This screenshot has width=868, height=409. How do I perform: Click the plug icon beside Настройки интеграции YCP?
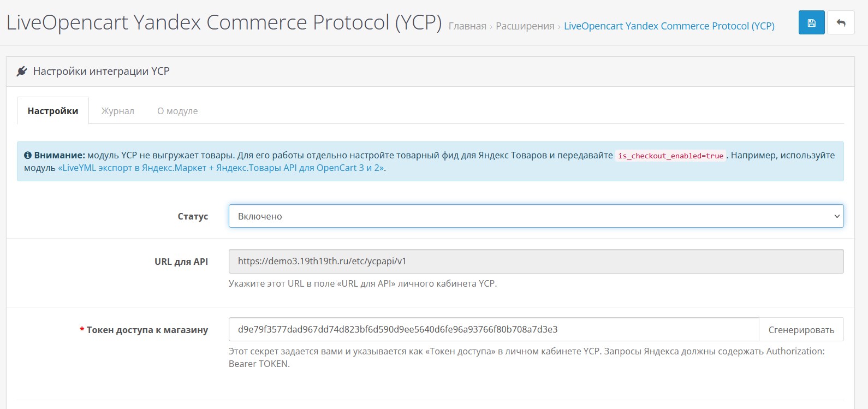(22, 71)
